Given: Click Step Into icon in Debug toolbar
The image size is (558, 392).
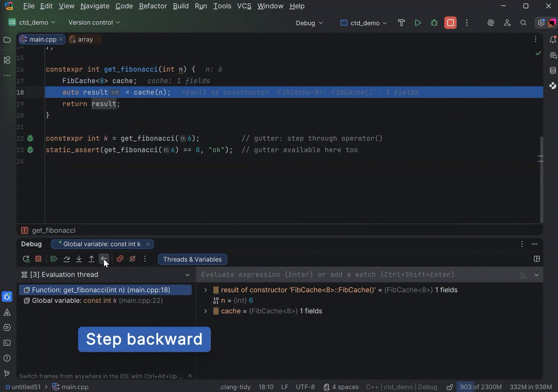Looking at the screenshot, I should pyautogui.click(x=79, y=259).
